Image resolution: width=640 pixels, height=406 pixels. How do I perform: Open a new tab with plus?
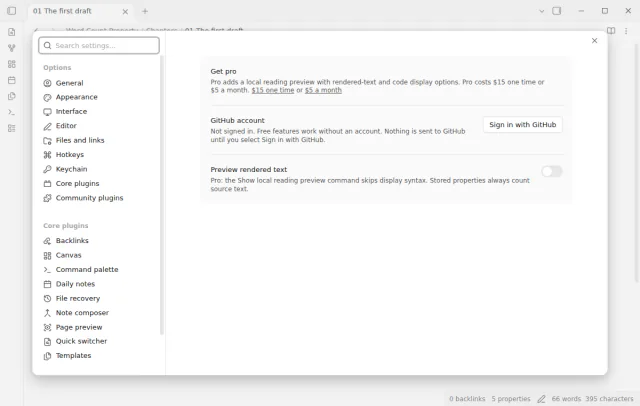tap(145, 11)
